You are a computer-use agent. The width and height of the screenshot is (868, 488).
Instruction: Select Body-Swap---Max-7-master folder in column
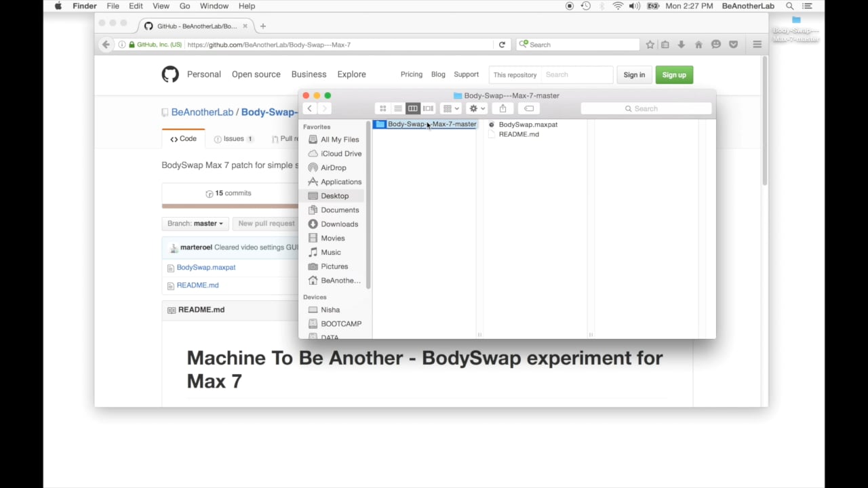click(x=425, y=125)
